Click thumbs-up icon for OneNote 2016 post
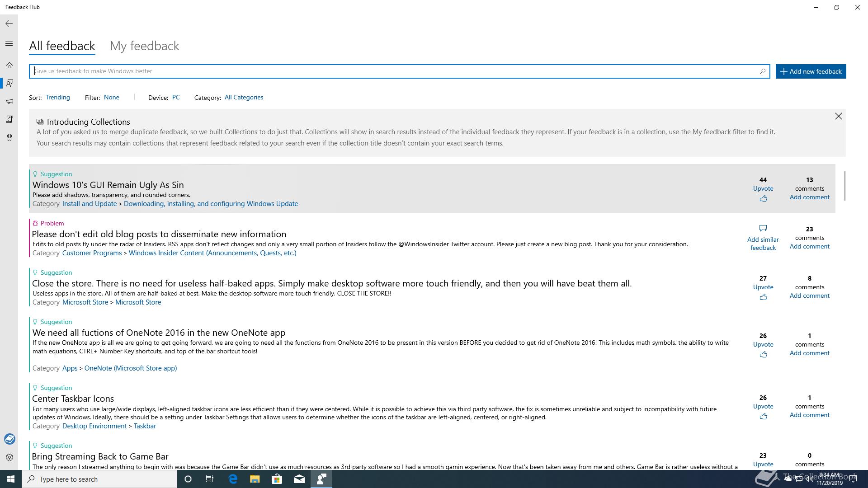This screenshot has width=868, height=488. click(763, 354)
